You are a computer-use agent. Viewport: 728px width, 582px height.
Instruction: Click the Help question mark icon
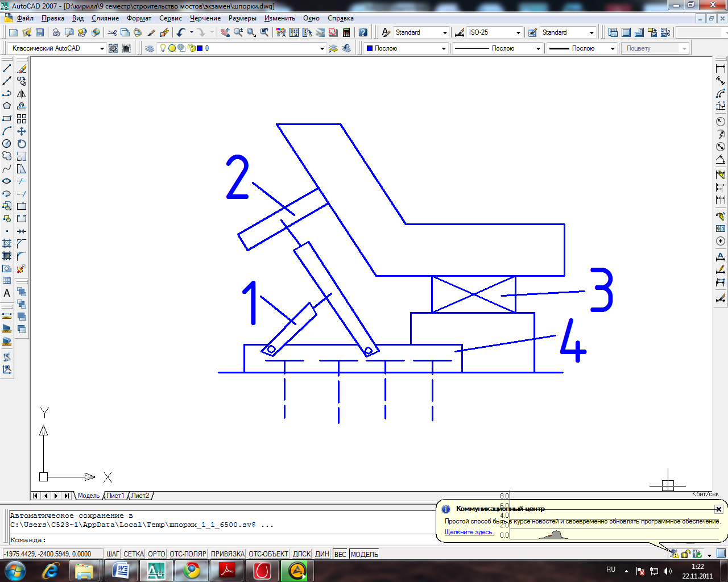(363, 32)
